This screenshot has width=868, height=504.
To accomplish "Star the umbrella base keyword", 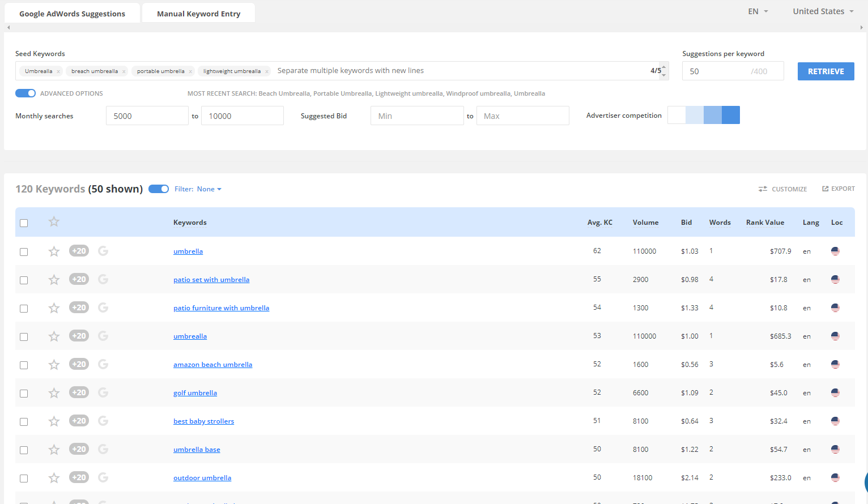I will (54, 449).
